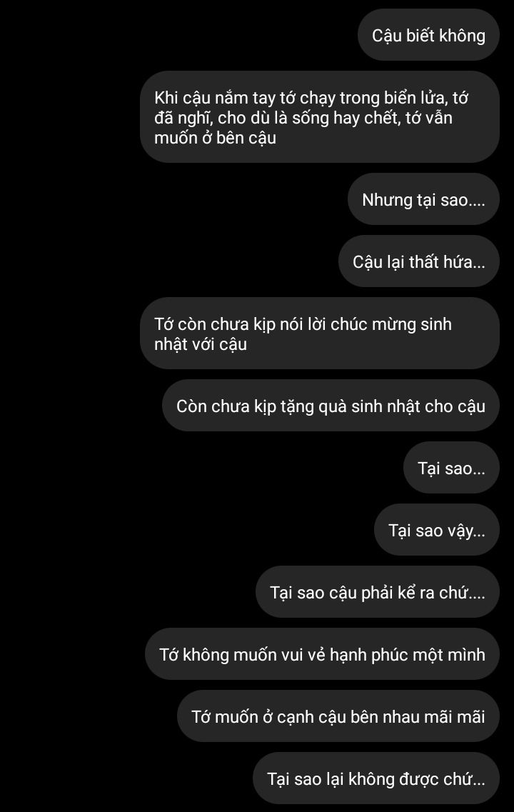The height and width of the screenshot is (812, 514).
Task: Select 'Tại sao cậu phải kể ra chứ....' bubble
Action: 378,592
